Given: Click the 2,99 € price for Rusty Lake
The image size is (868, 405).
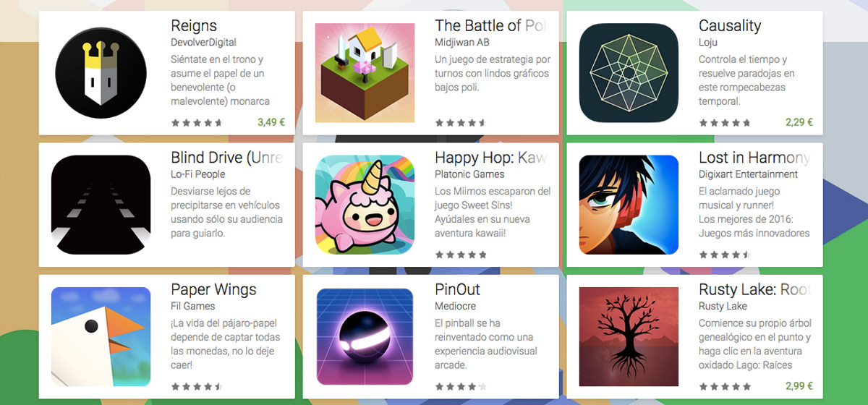Looking at the screenshot, I should click(x=799, y=385).
